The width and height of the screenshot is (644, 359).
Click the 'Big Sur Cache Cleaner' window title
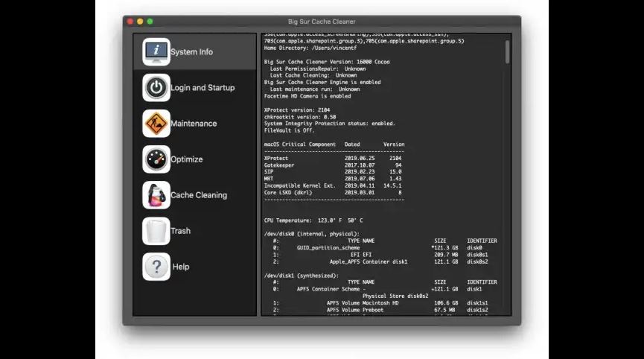click(322, 22)
